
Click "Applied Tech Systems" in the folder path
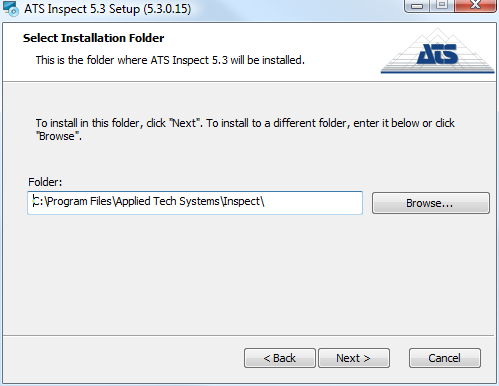167,201
